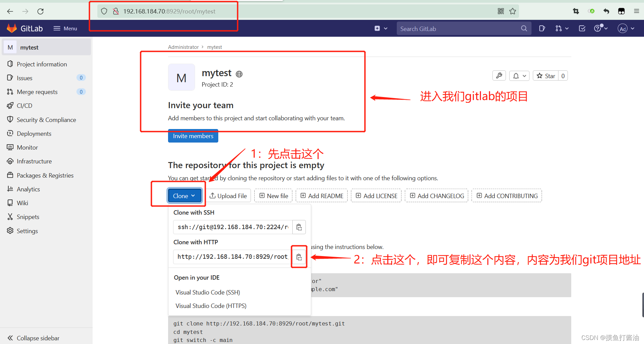The height and width of the screenshot is (344, 644).
Task: Toggle the Clone dropdown button
Action: [x=184, y=196]
